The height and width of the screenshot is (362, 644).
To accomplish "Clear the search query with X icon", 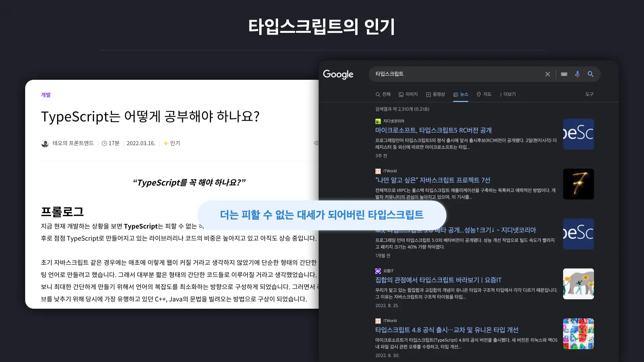I will [547, 74].
